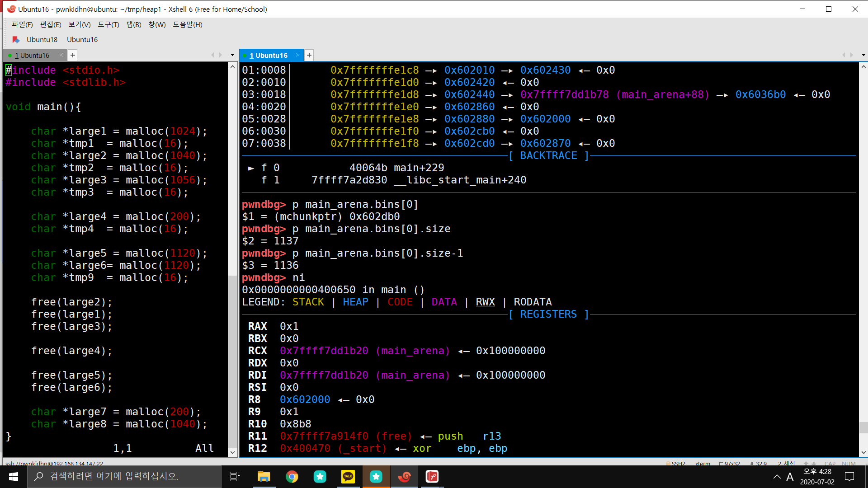Click the red pen app taskbar icon
The width and height of the screenshot is (868, 488).
click(x=432, y=477)
